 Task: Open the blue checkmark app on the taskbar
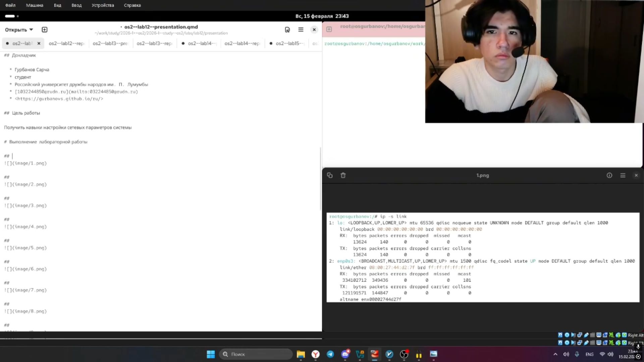click(389, 354)
